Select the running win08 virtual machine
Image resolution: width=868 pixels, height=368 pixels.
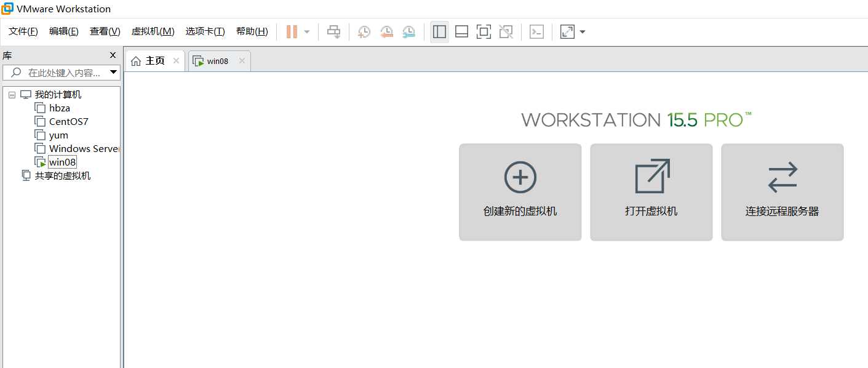point(62,162)
